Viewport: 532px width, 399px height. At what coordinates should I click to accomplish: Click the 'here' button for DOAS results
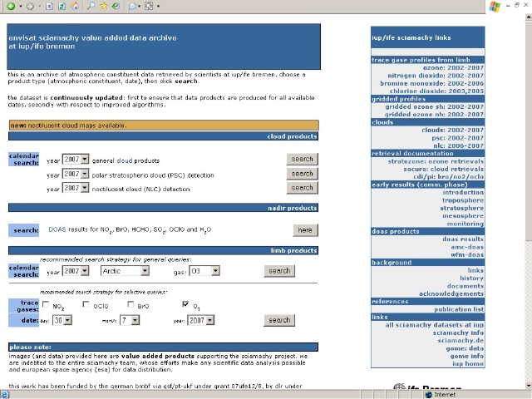[305, 230]
